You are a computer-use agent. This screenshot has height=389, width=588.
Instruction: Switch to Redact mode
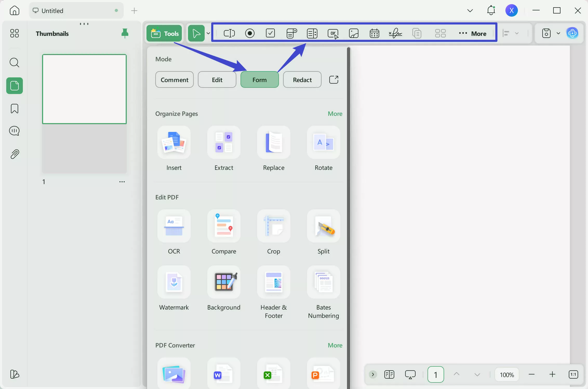point(302,79)
